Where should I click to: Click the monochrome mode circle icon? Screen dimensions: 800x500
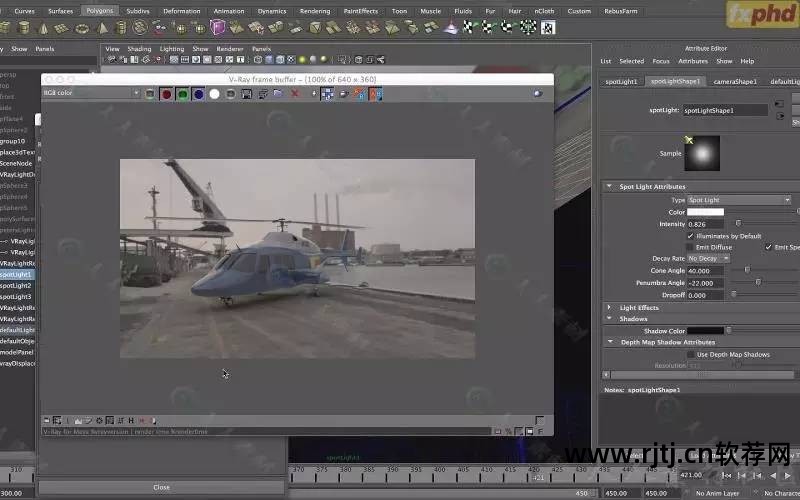231,94
